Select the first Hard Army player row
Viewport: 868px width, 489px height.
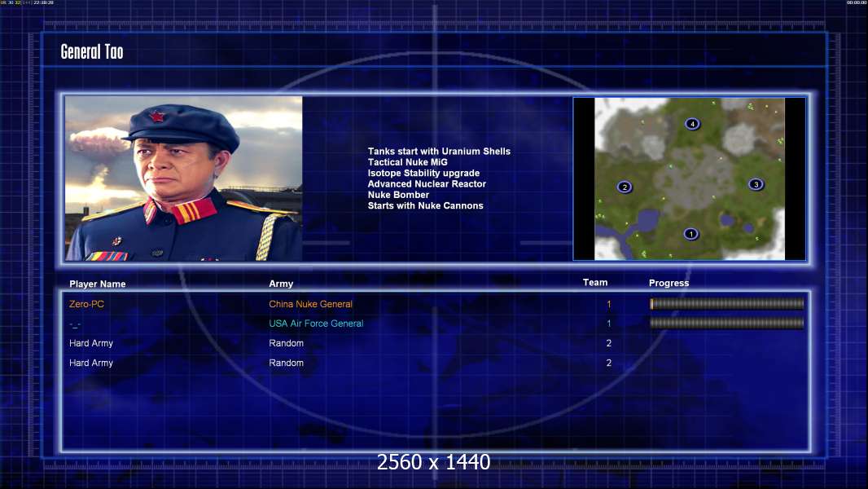(435, 343)
